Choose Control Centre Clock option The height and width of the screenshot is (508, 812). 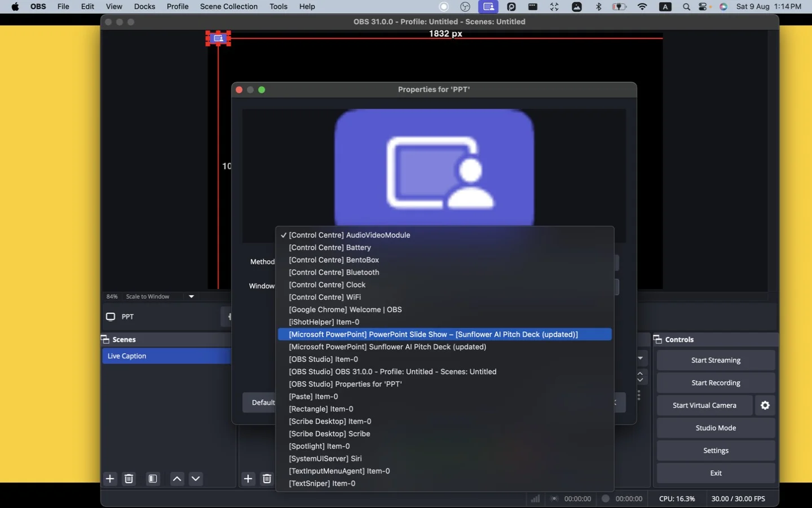pos(445,284)
